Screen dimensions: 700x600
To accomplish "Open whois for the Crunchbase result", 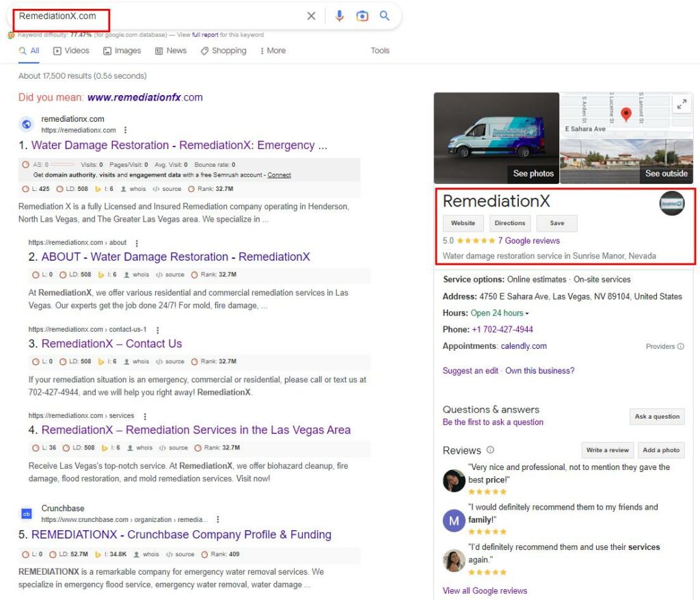I will coord(146,554).
